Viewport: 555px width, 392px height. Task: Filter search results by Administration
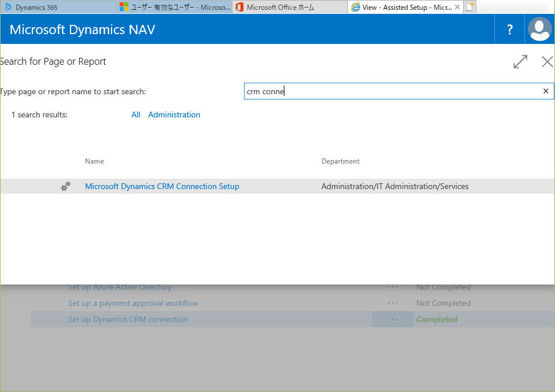tap(174, 114)
